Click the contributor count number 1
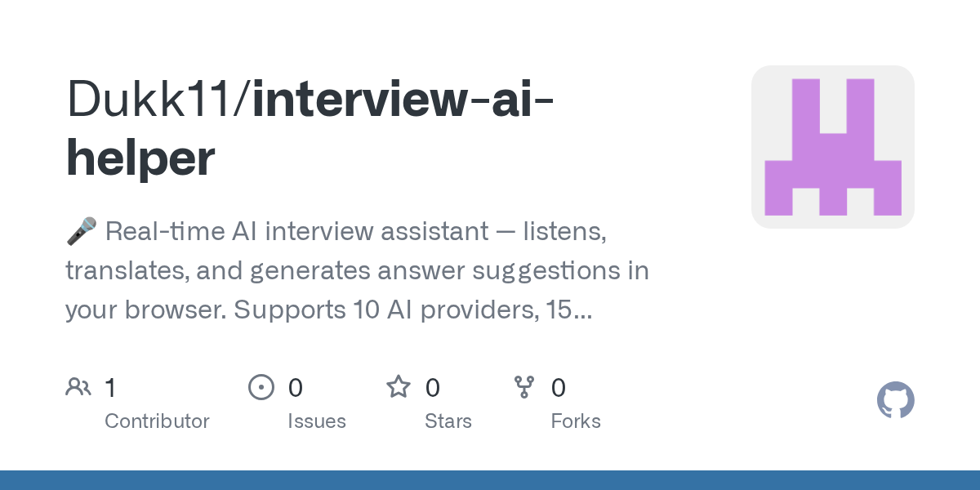980x490 pixels. [110, 388]
